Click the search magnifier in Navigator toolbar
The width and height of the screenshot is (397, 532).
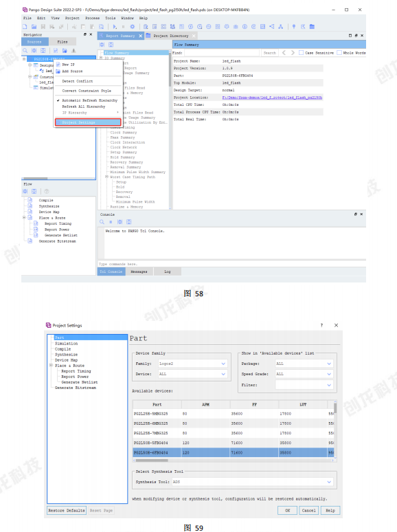[x=25, y=51]
